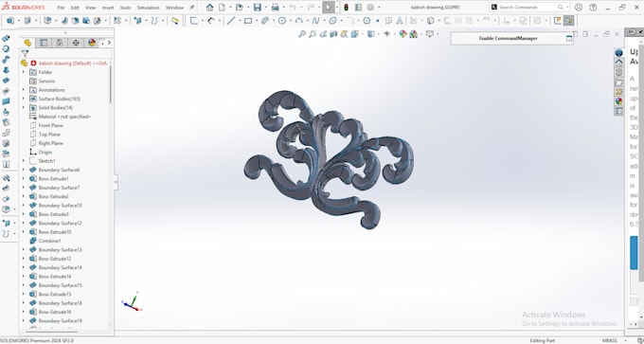Select the Line sketch tool
644x344 pixels.
click(231, 21)
